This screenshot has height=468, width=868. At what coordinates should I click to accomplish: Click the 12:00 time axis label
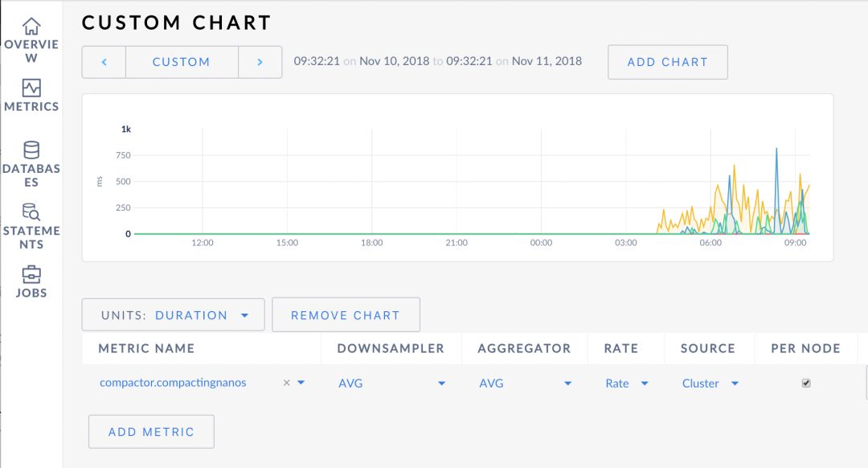pyautogui.click(x=202, y=243)
